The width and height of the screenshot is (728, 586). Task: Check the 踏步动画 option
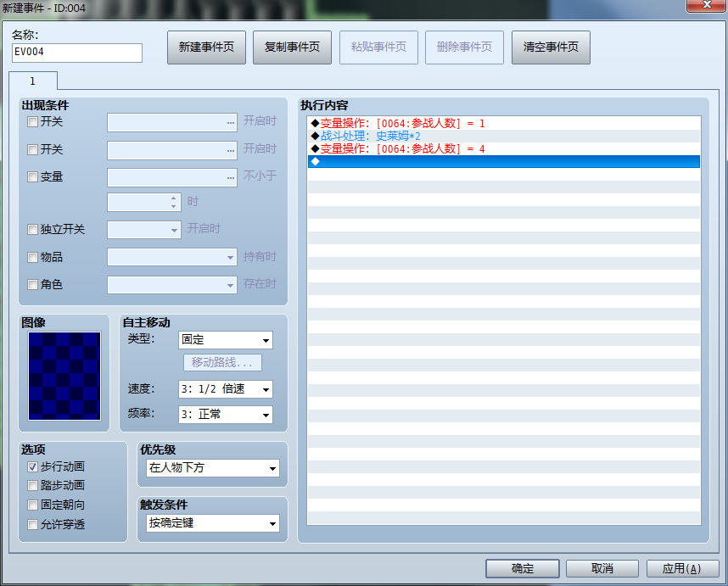tap(32, 486)
